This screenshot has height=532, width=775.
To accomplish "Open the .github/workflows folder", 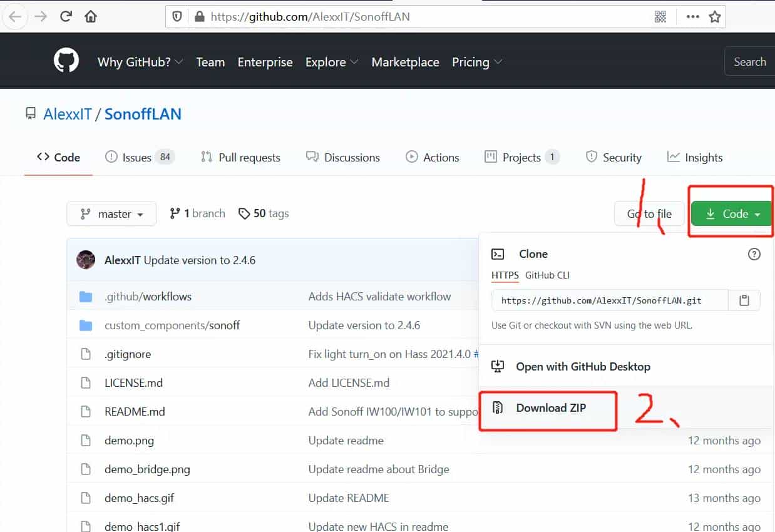I will 148,297.
